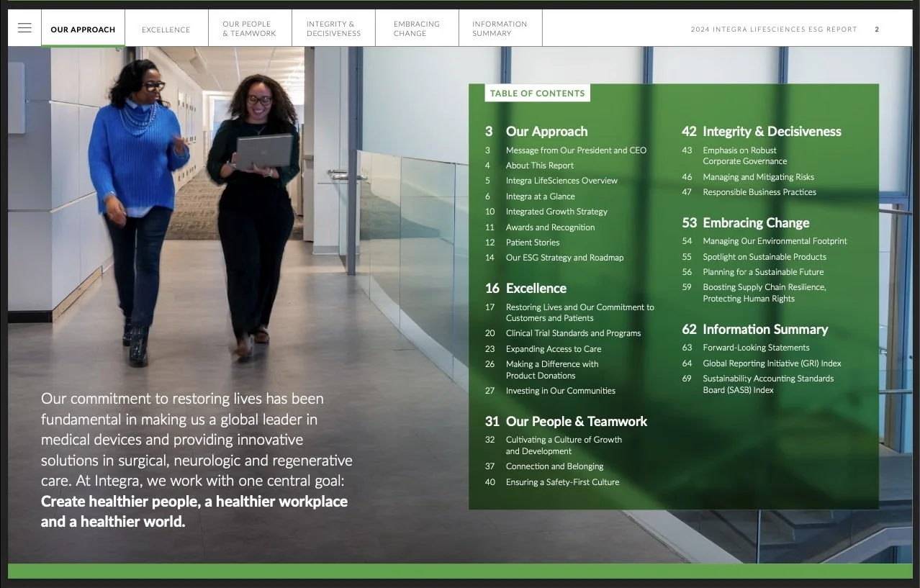The height and width of the screenshot is (588, 920).
Task: Go to Patient Stories page
Action: (522, 243)
